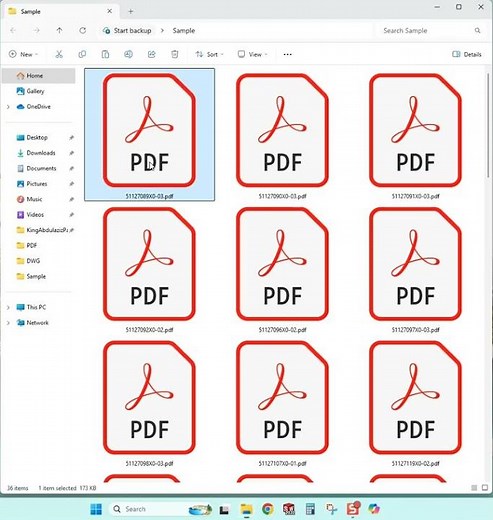Click the breadcrumb chevron before Sample
Image resolution: width=493 pixels, height=520 pixels.
pos(162,30)
